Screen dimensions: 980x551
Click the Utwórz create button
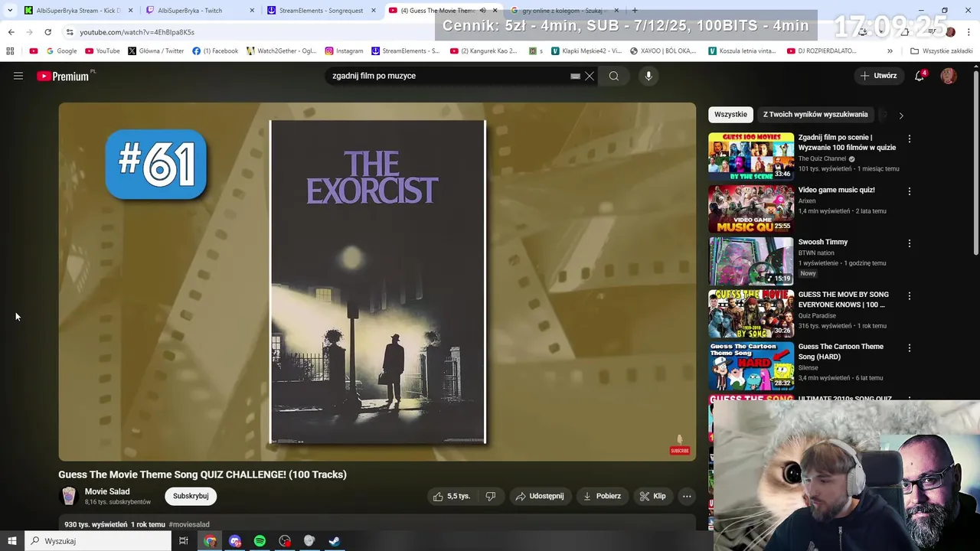coord(879,76)
